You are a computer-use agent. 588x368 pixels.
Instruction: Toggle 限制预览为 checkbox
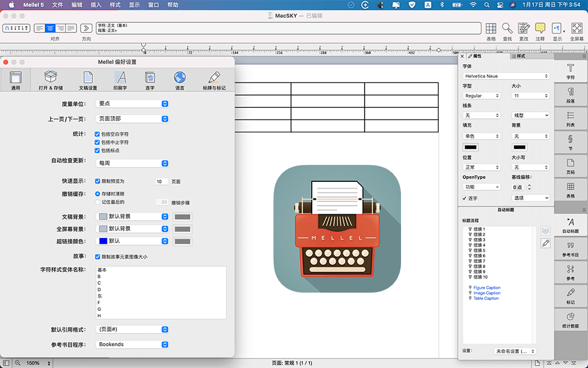click(98, 181)
